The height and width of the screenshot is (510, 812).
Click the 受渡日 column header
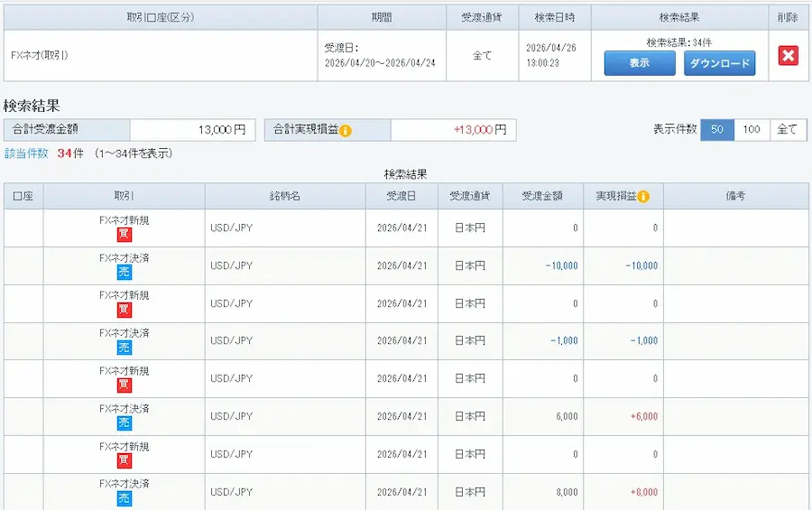point(401,196)
